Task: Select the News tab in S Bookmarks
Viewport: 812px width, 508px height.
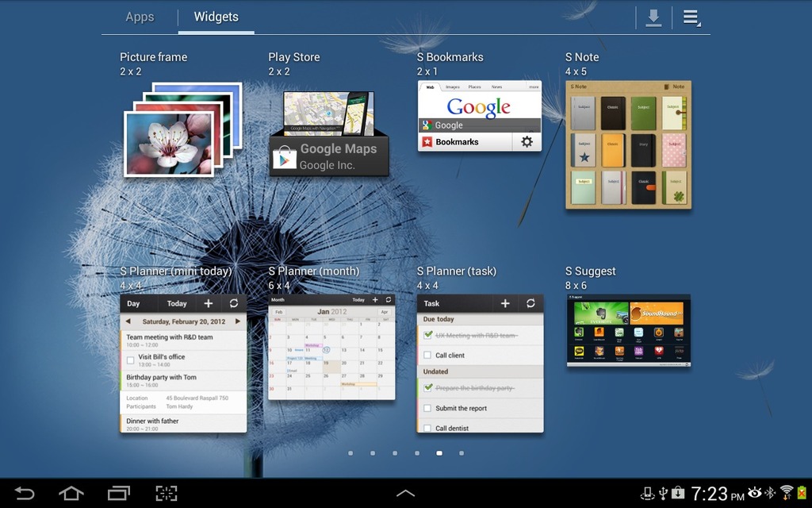Action: (496, 87)
